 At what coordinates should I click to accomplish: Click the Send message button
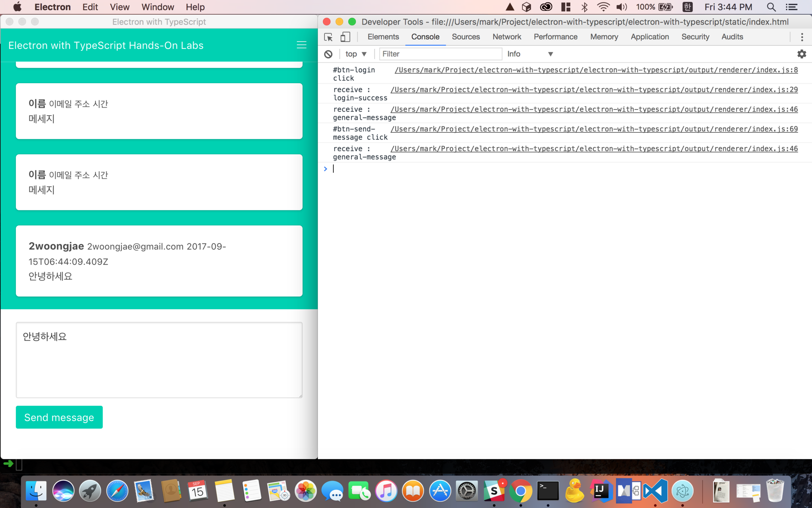tap(59, 417)
